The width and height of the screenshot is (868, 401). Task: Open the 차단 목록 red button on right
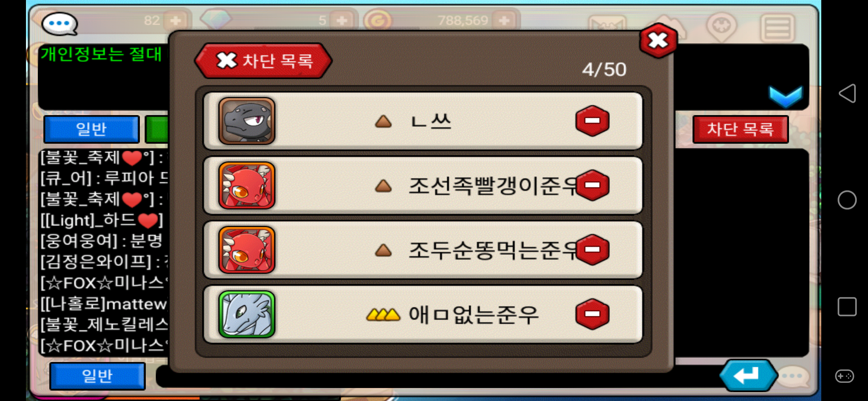click(x=740, y=129)
